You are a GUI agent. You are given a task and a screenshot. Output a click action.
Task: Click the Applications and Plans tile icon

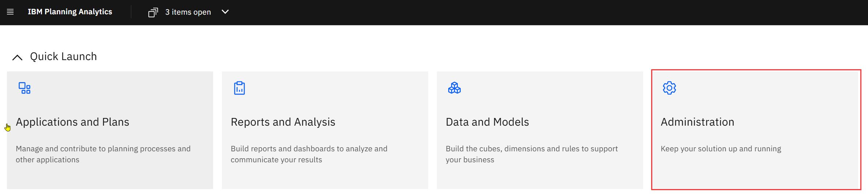coord(24,88)
